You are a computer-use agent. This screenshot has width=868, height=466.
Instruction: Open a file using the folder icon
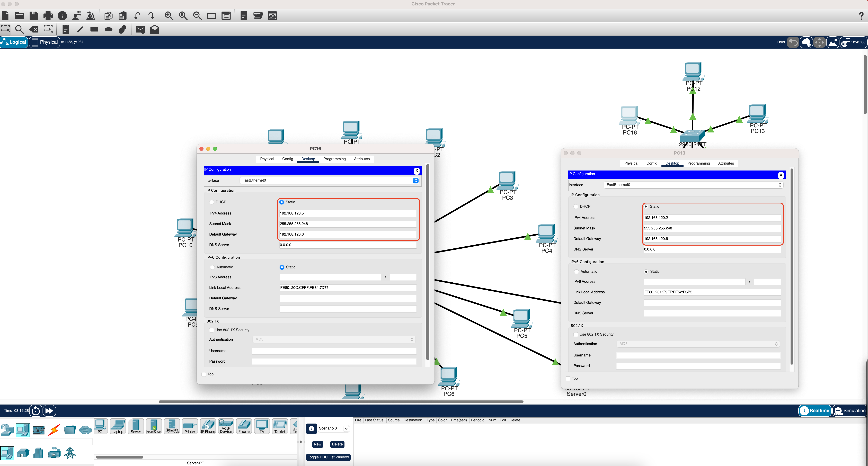point(20,16)
